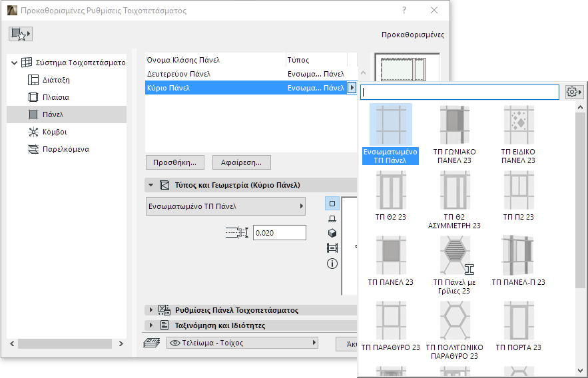588x378 pixels.
Task: Click the Πάνελ panel icon
Action: (x=33, y=114)
